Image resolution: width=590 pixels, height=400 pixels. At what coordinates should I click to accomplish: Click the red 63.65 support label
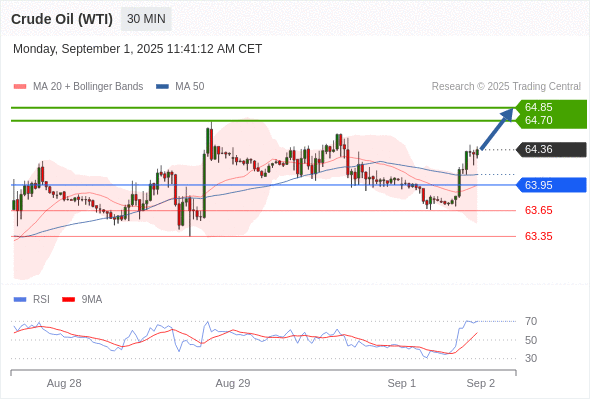538,210
